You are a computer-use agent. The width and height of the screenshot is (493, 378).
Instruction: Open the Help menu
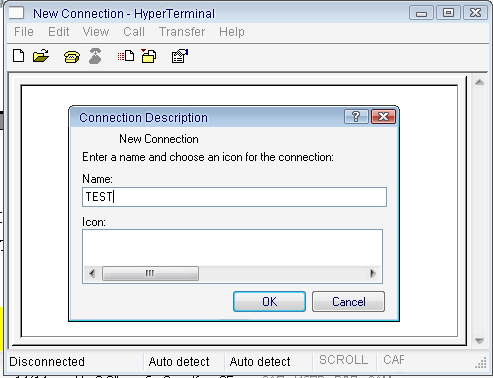click(x=232, y=32)
